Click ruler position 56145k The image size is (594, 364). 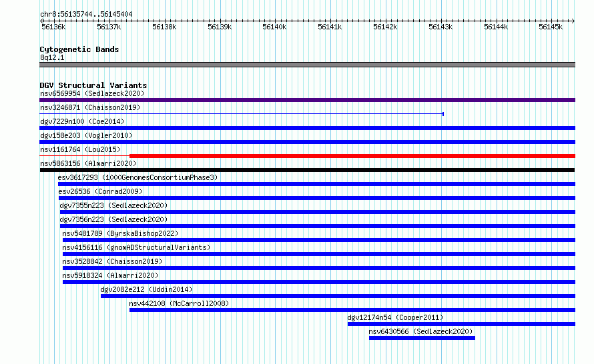pyautogui.click(x=551, y=27)
